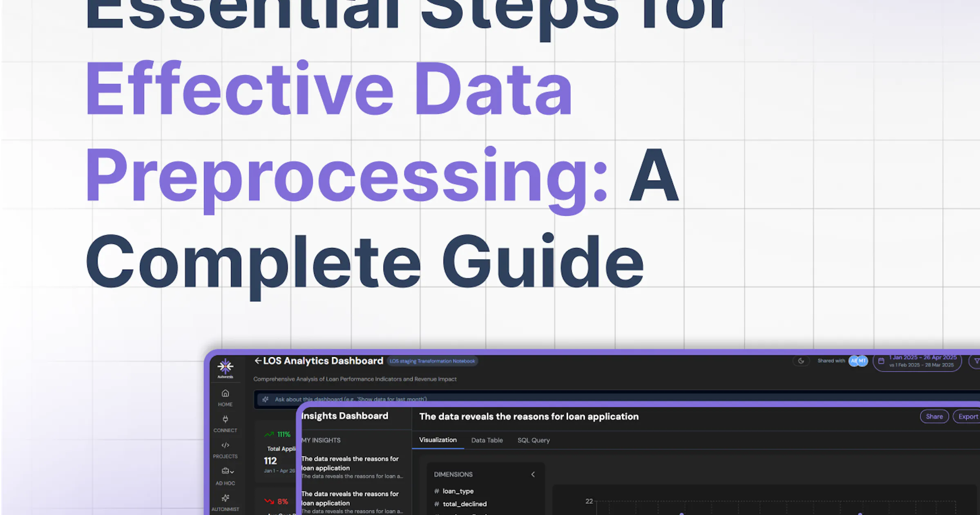Select the loan_type dimension
Image resolution: width=980 pixels, height=515 pixels.
click(x=458, y=491)
